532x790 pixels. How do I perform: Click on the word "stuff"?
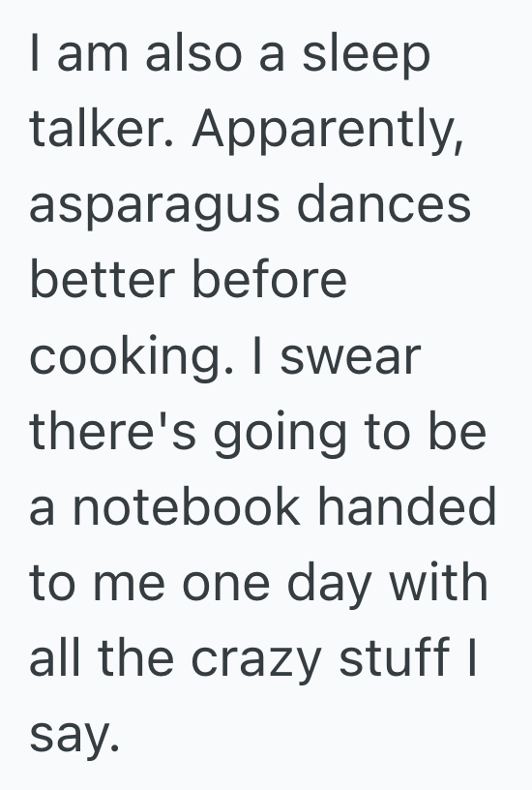click(394, 656)
